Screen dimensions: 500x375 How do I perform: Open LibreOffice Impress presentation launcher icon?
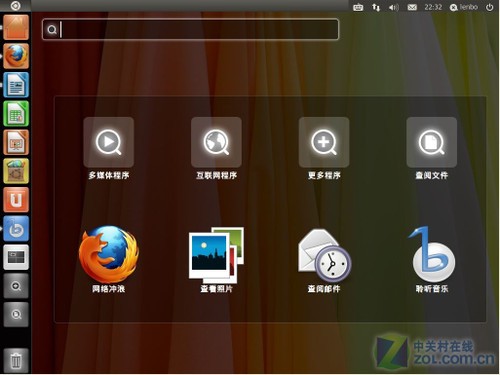click(x=16, y=142)
